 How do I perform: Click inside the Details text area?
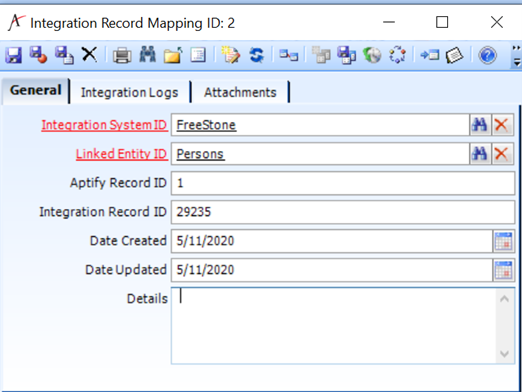pos(333,326)
